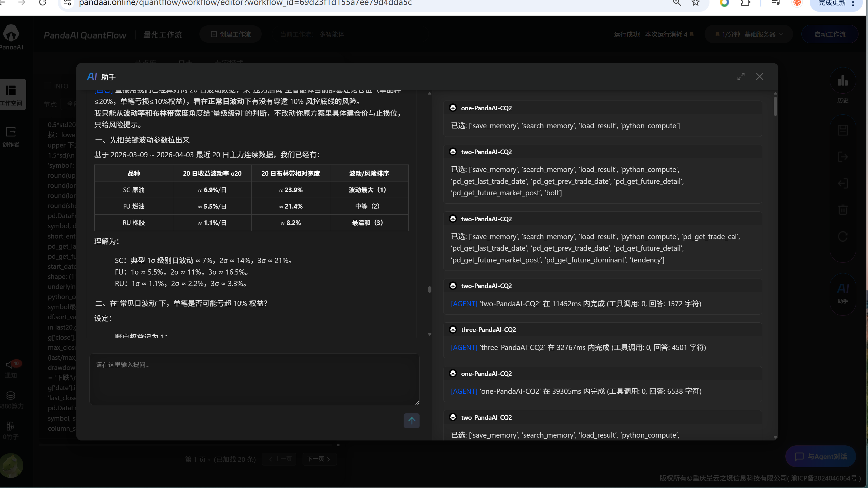Click the AI 助手 sidebar button
This screenshot has width=868, height=488.
click(842, 292)
